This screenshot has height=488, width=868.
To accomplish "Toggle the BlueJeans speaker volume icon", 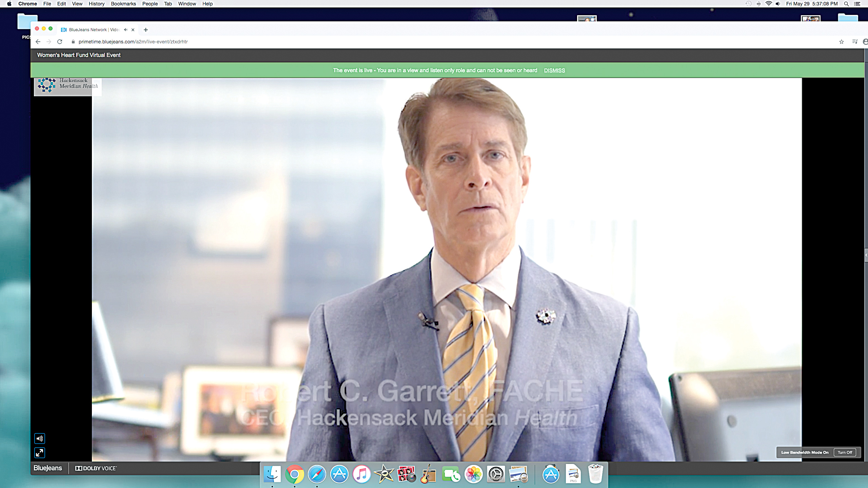I will 40,439.
